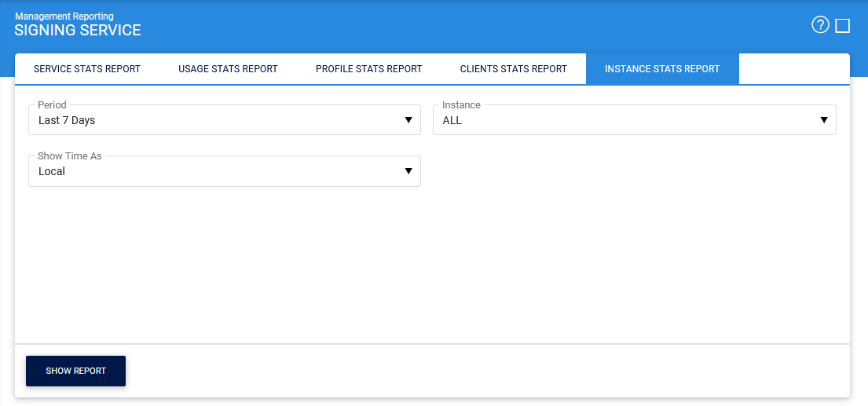Screen dimensions: 868x406
Task: Click the Show Time As field label
Action: click(x=70, y=156)
